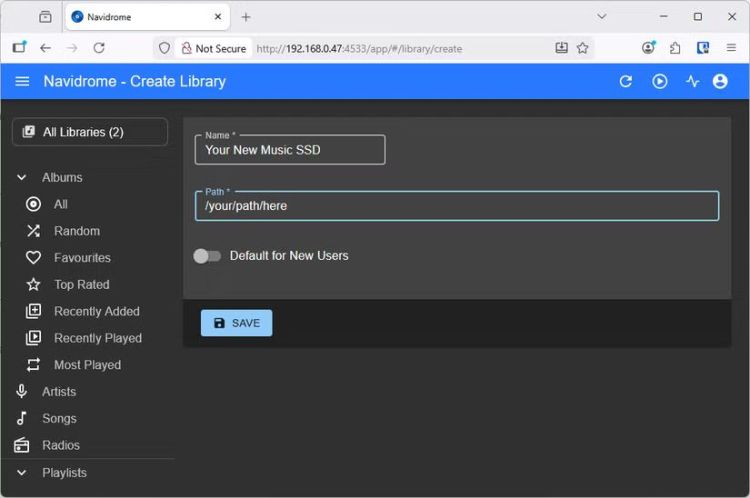Open Radios in the sidebar

pyautogui.click(x=60, y=445)
